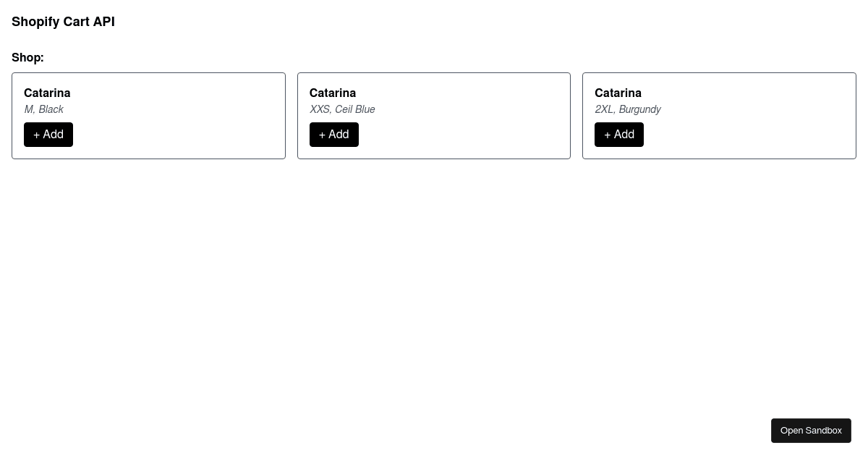
Task: Click the M, Black variant description
Action: click(43, 109)
